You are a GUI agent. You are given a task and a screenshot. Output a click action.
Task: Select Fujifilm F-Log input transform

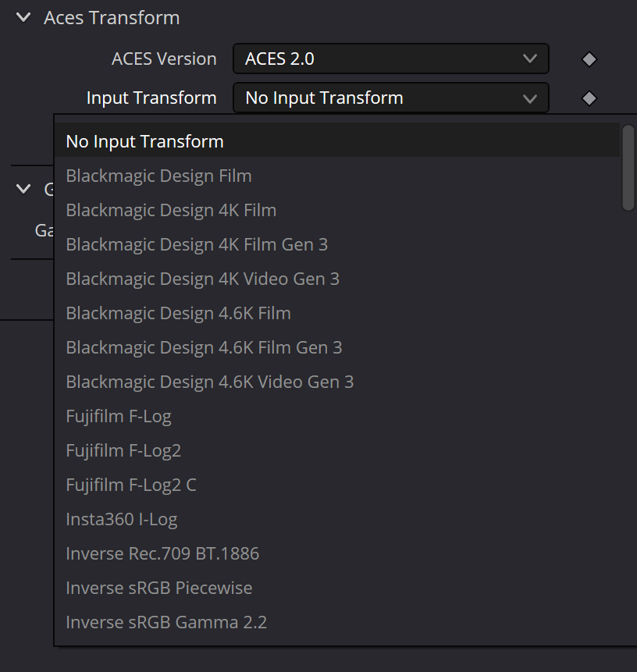[x=337, y=416]
